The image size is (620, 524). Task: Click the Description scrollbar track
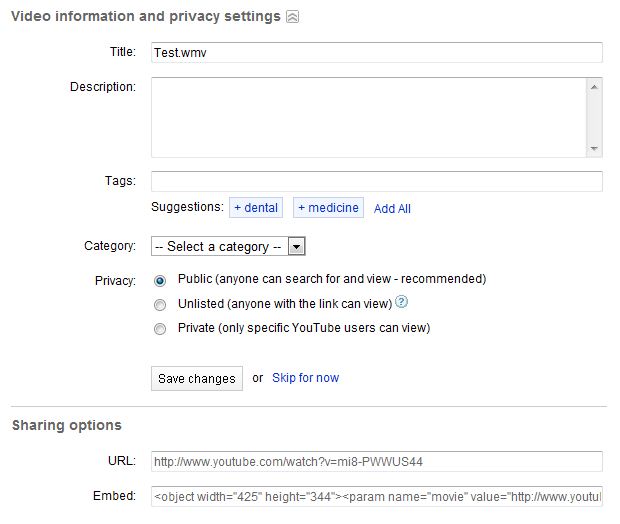pos(595,117)
